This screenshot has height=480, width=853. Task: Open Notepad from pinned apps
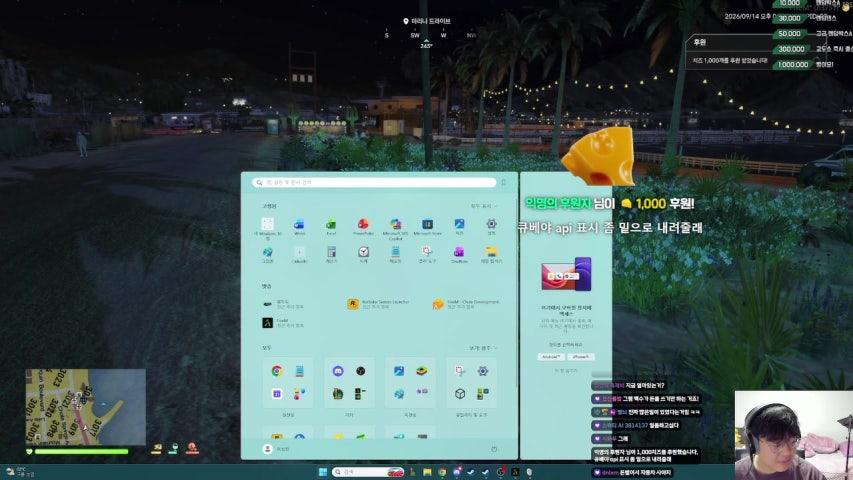(395, 255)
